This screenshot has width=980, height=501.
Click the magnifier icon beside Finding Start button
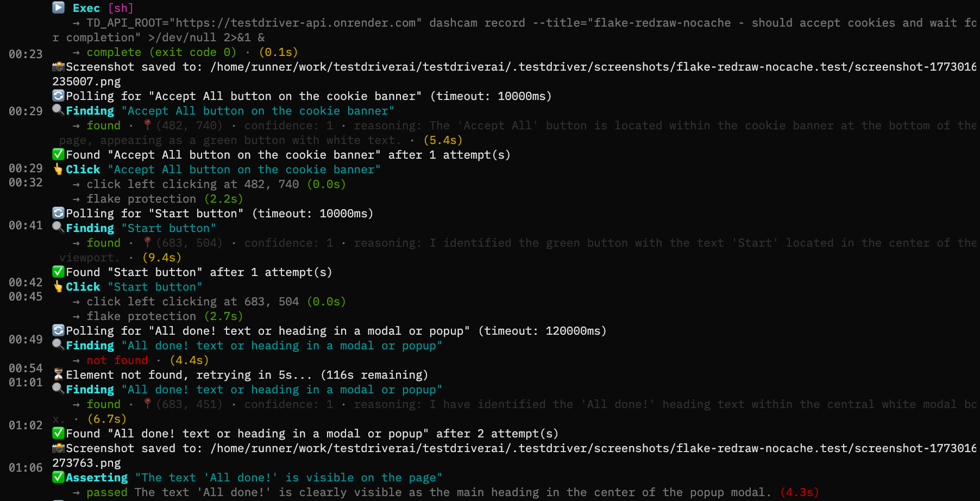point(58,228)
